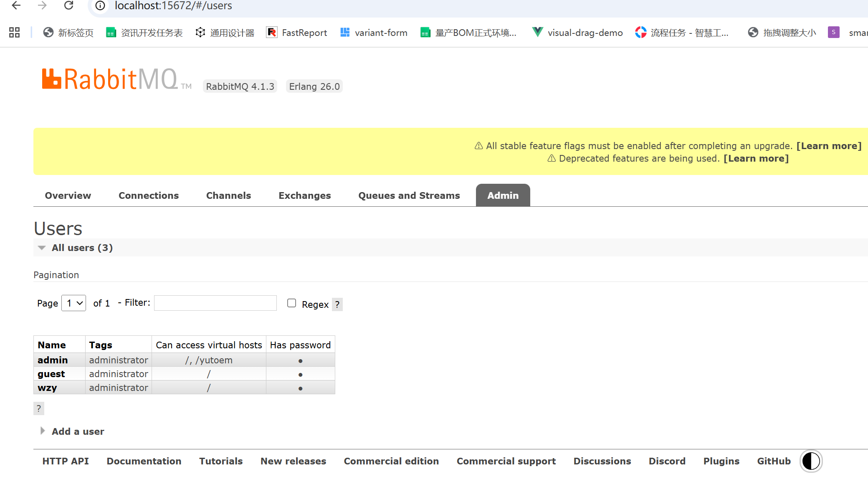Toggle the dark/light theme switcher icon
Viewport: 868px width, 502px height.
[x=811, y=461]
